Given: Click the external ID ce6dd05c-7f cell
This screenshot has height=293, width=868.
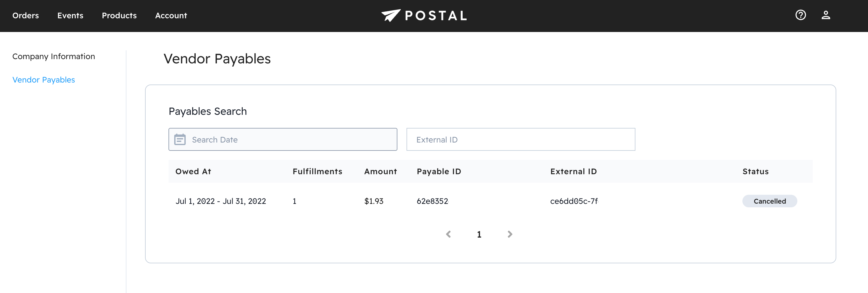Looking at the screenshot, I should coord(574,201).
